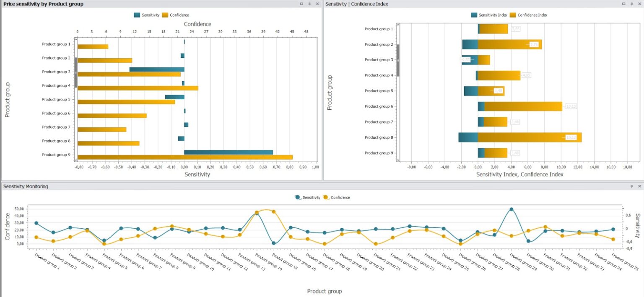Click the Confidence peak point at Product group 13
This screenshot has width=644, height=297.
[257, 212]
